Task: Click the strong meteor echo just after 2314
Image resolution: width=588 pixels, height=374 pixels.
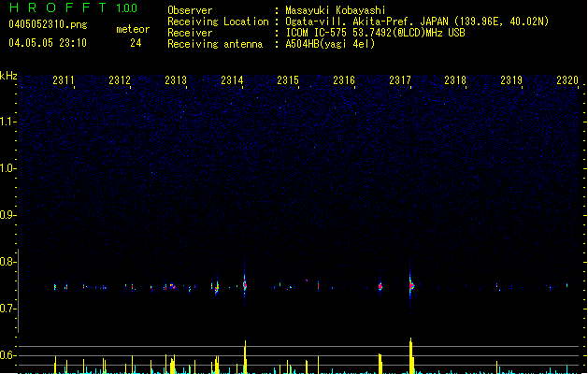Action: (x=245, y=285)
